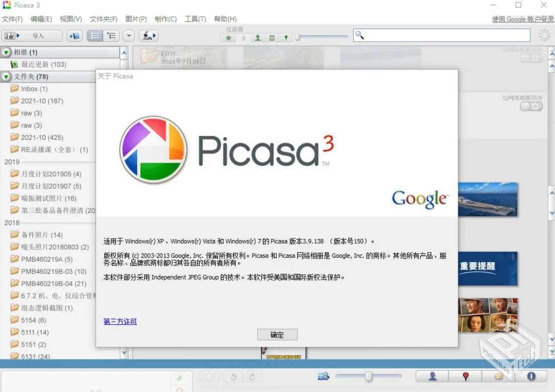Click the 确定 button in About dialog
This screenshot has height=392, width=555.
click(277, 335)
